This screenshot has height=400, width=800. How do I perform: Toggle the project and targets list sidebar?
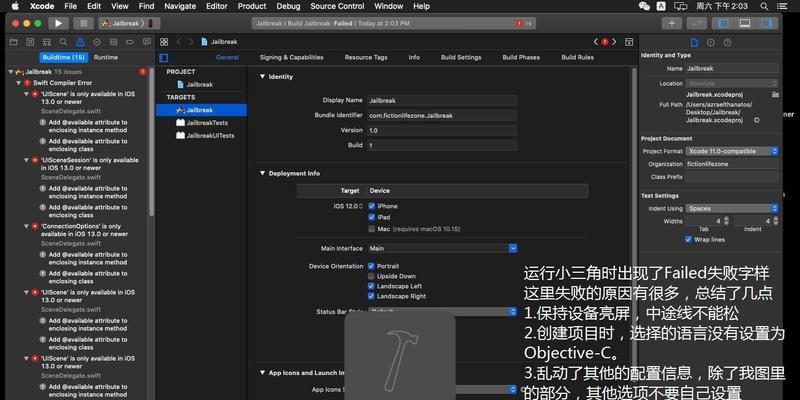(164, 58)
